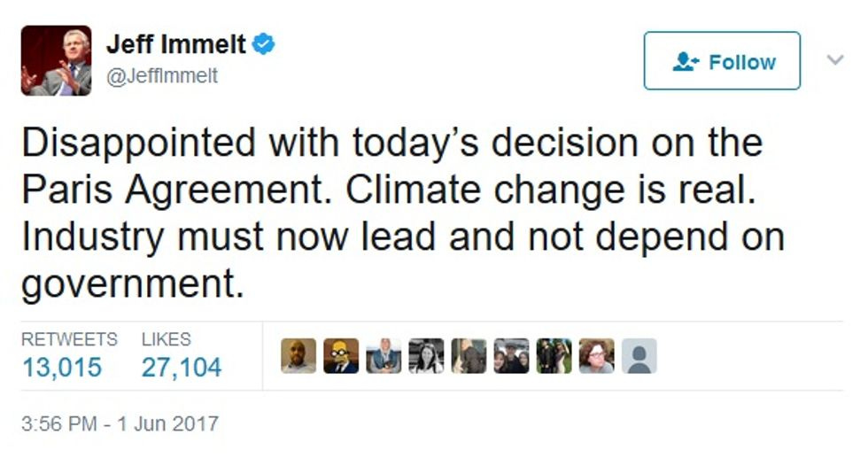Click the third liker avatar, man in vest
The height and width of the screenshot is (458, 868).
pyautogui.click(x=384, y=356)
